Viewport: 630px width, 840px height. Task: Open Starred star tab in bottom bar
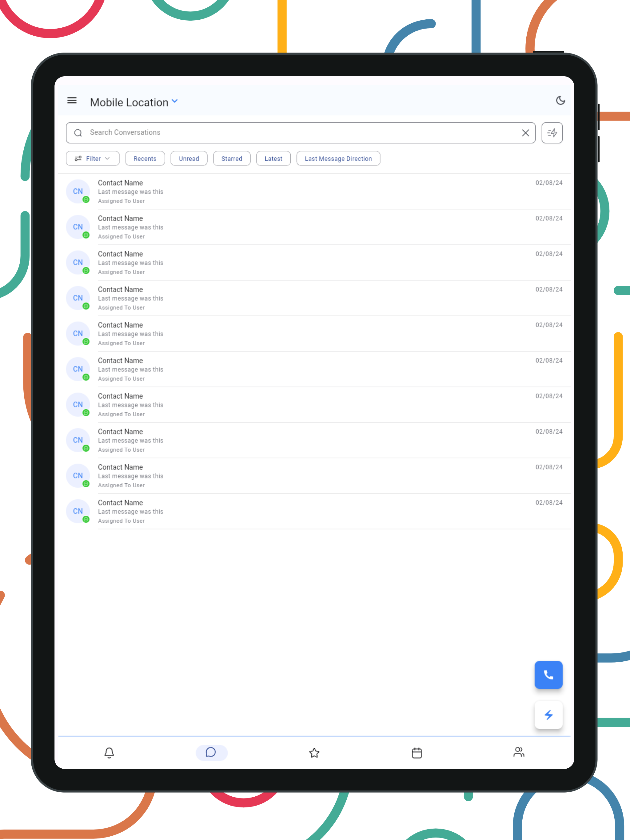314,753
